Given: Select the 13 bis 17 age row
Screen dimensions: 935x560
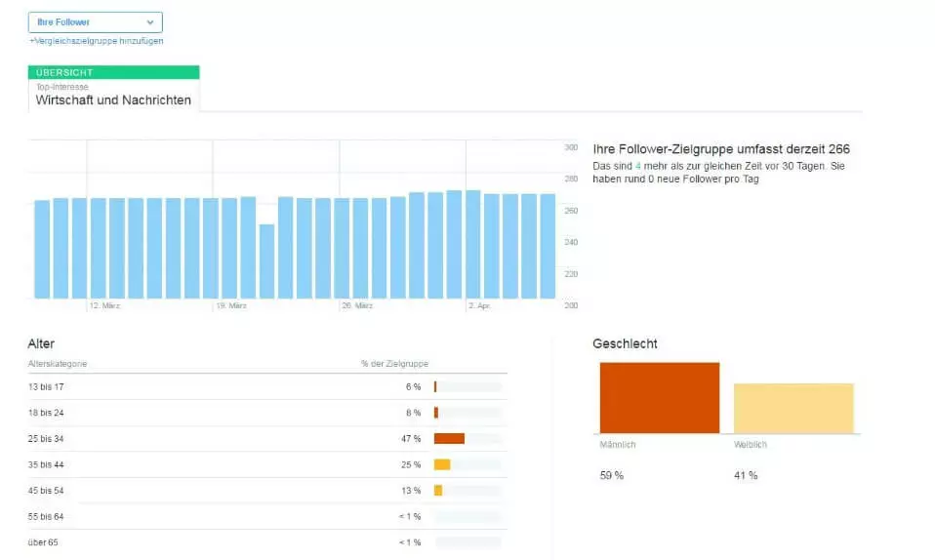Looking at the screenshot, I should click(267, 387).
